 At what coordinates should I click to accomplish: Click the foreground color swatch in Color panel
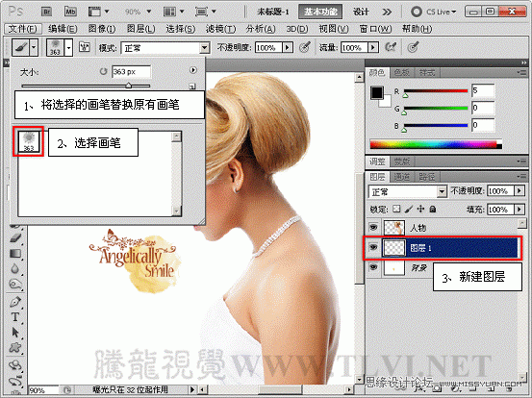click(x=376, y=92)
